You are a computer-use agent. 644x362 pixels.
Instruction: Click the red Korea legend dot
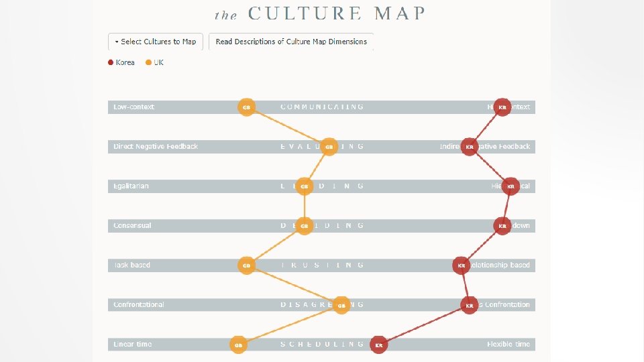coord(111,62)
